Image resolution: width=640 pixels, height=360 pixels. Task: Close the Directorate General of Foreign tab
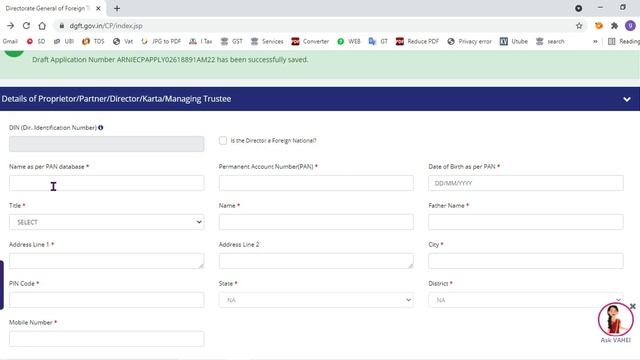[98, 8]
